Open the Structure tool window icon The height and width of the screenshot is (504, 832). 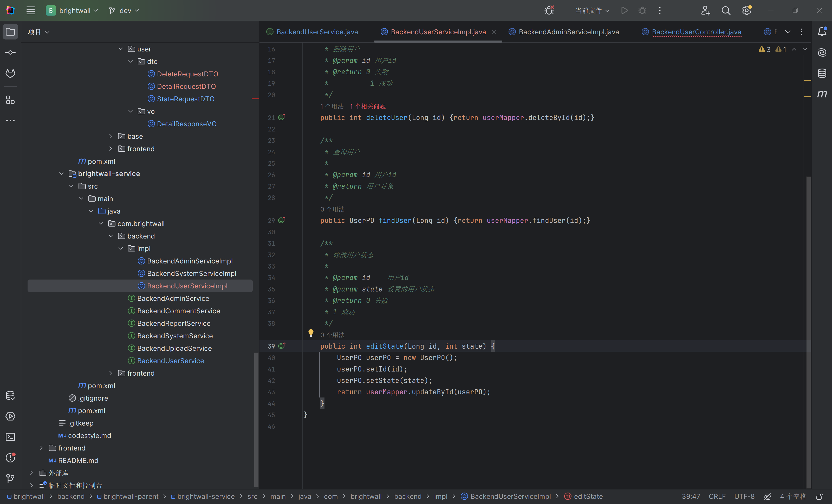coord(10,100)
